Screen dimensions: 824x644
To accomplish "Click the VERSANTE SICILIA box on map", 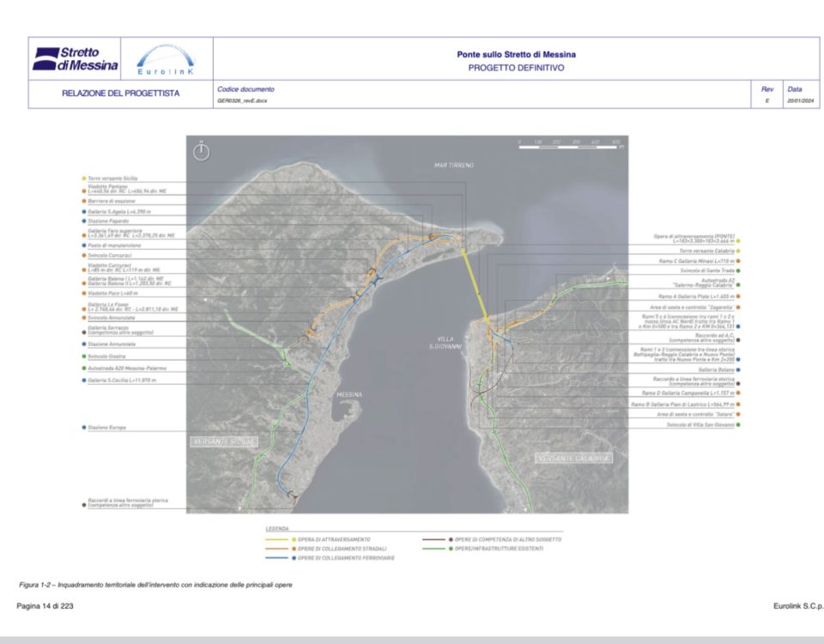I will click(224, 441).
